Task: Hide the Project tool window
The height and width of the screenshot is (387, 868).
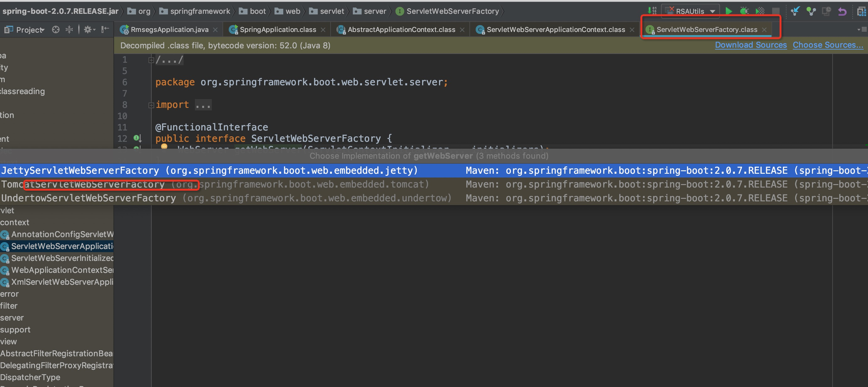Action: coord(105,29)
